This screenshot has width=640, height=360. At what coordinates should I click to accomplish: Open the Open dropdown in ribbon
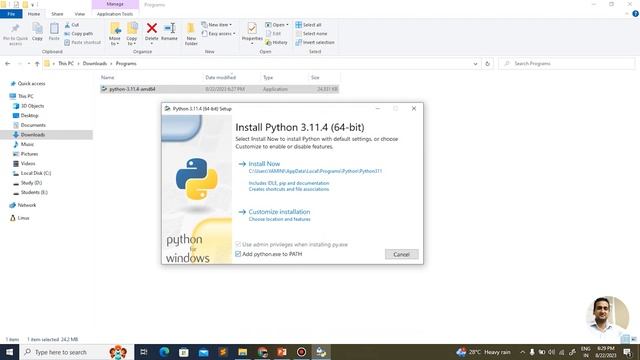point(277,25)
